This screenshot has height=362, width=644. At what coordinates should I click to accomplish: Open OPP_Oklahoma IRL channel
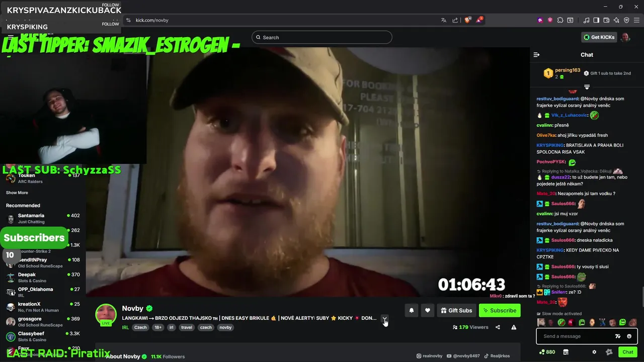(43, 292)
